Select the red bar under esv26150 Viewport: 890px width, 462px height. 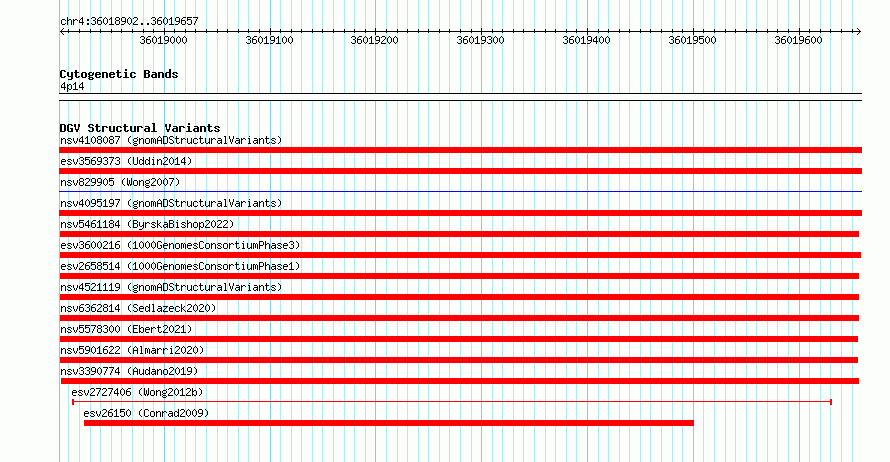pos(389,423)
